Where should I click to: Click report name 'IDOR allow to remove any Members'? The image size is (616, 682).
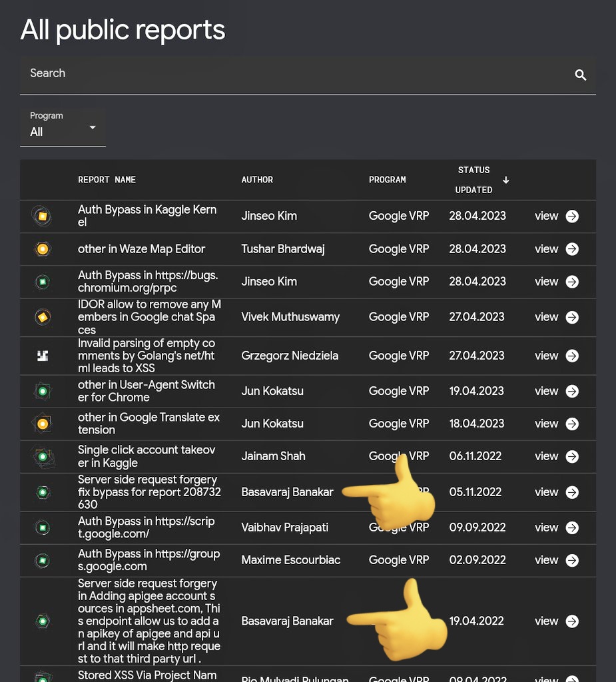tap(149, 317)
